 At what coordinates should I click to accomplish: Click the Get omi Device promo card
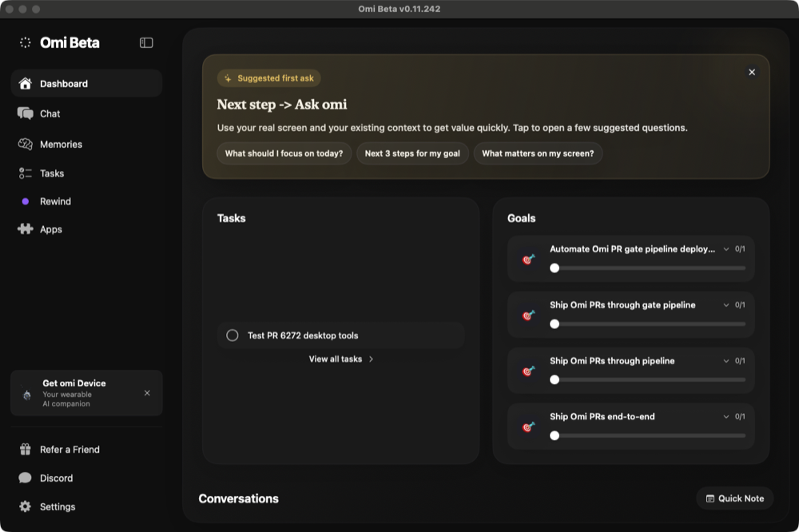(86, 393)
